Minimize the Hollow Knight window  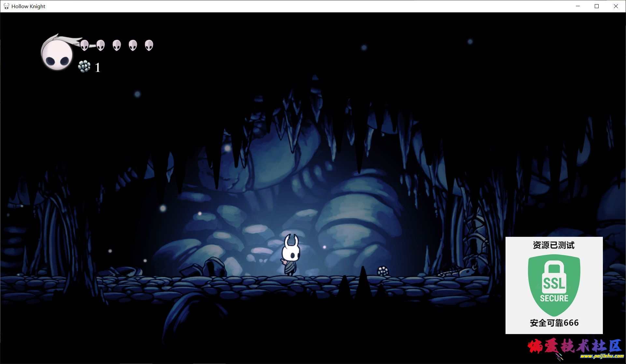point(578,6)
